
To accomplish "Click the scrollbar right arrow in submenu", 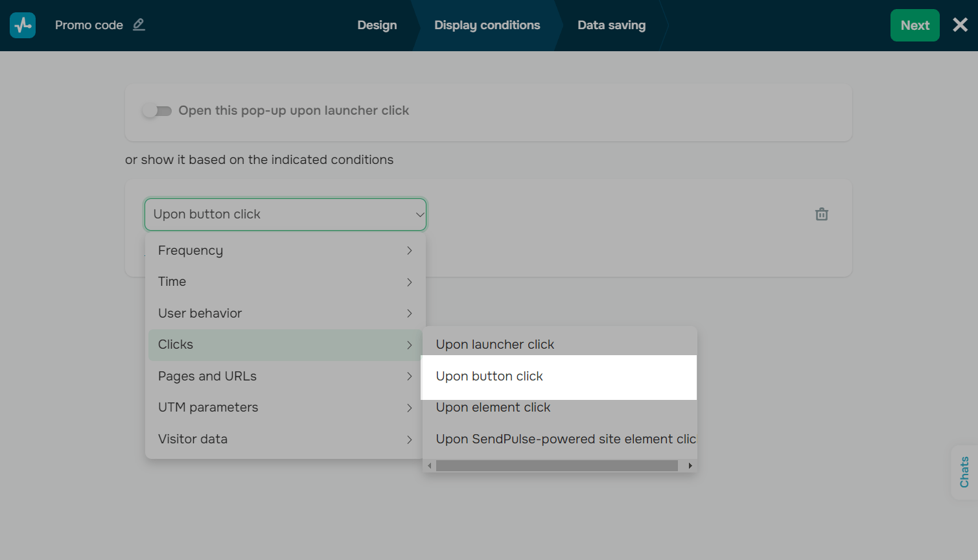I will (x=690, y=465).
